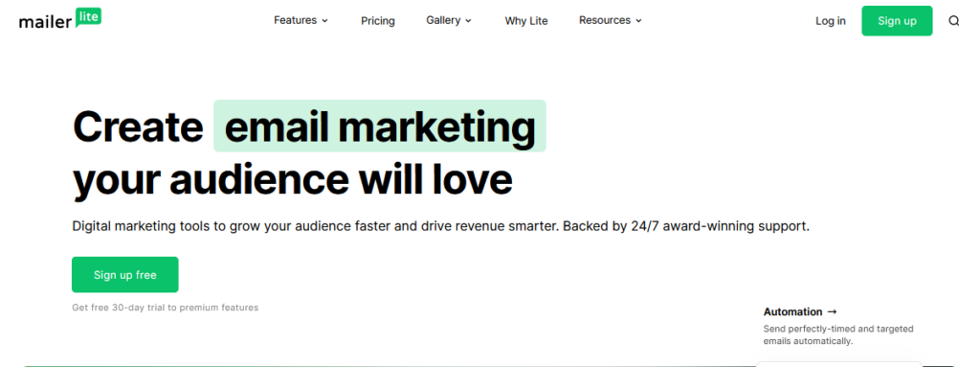This screenshot has width=980, height=367.
Task: Click "Get free 30-day trial to premium features" text
Action: point(165,308)
